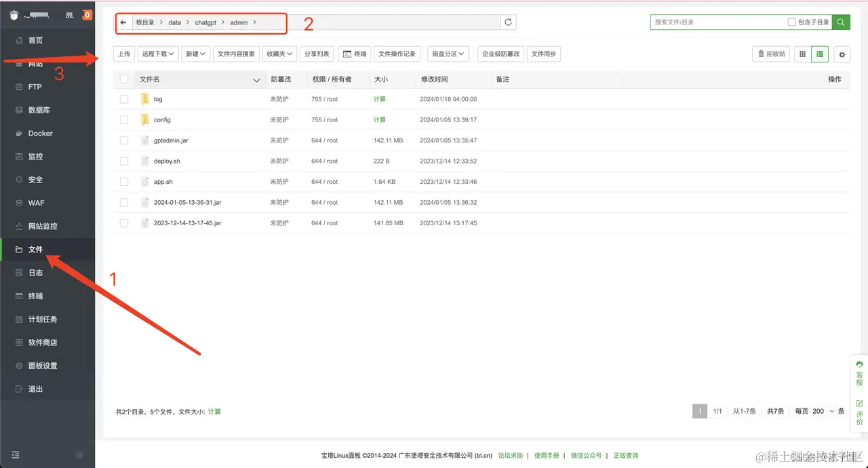
Task: Expand the 磁盘分区 disk partition dropdown
Action: click(x=448, y=54)
